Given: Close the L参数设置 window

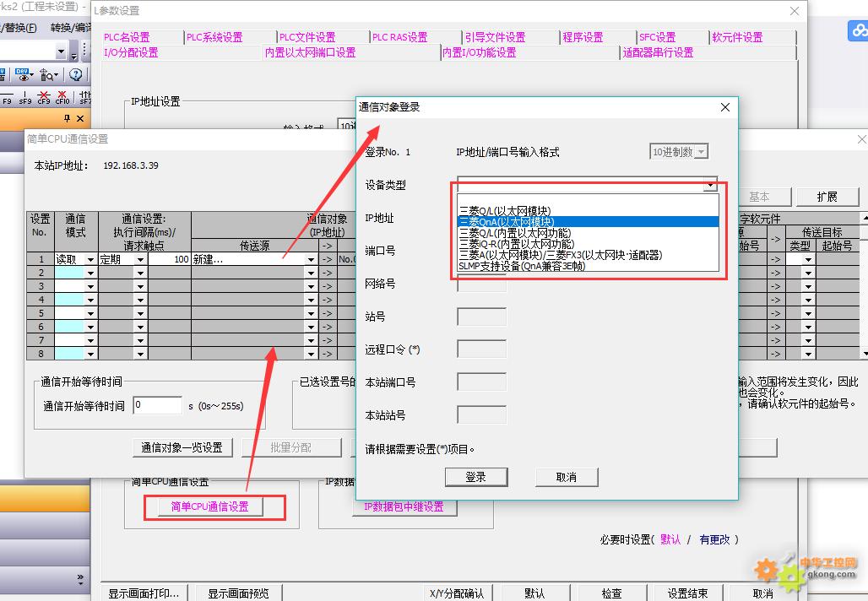Looking at the screenshot, I should point(795,11).
